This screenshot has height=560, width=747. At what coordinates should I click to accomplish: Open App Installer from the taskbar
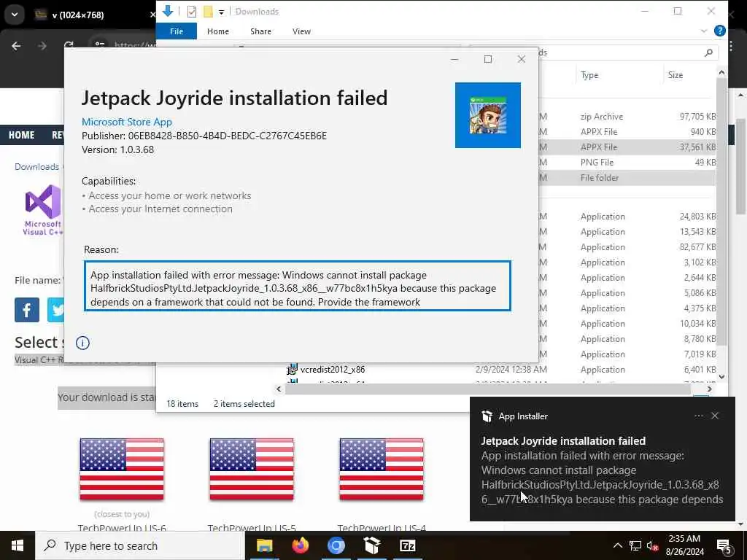coord(371,545)
